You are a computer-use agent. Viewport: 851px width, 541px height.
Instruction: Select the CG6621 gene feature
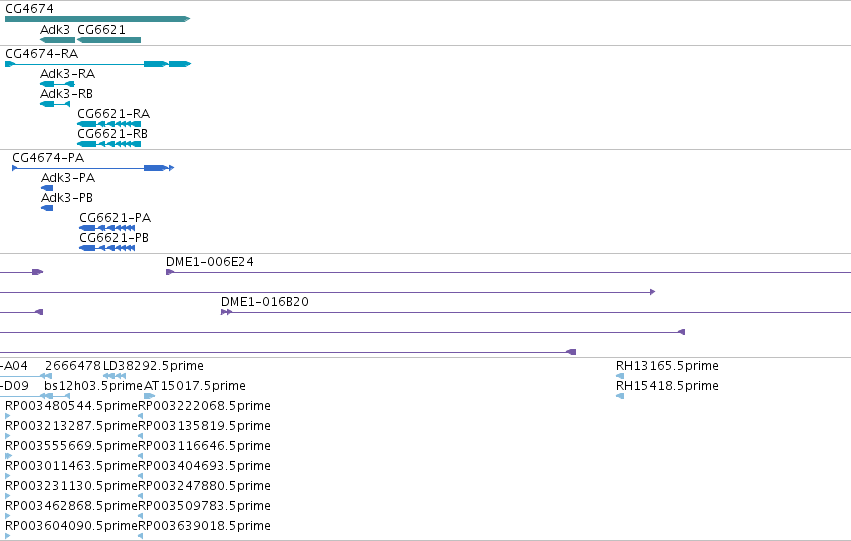coord(109,40)
